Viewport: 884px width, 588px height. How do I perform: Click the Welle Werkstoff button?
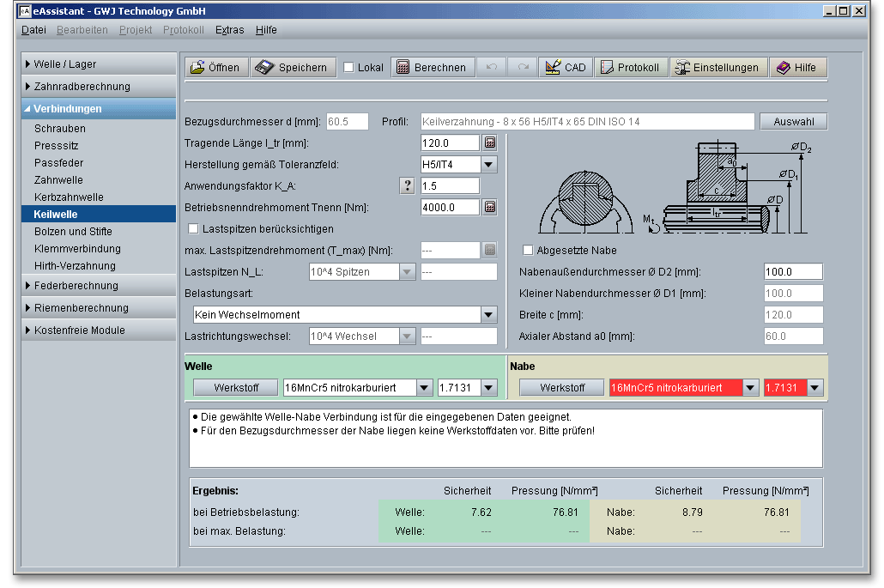[236, 388]
